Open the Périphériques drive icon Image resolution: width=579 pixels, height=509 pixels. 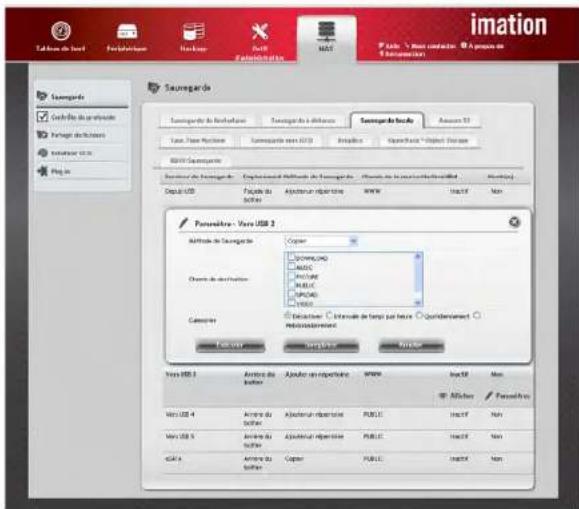(x=127, y=31)
